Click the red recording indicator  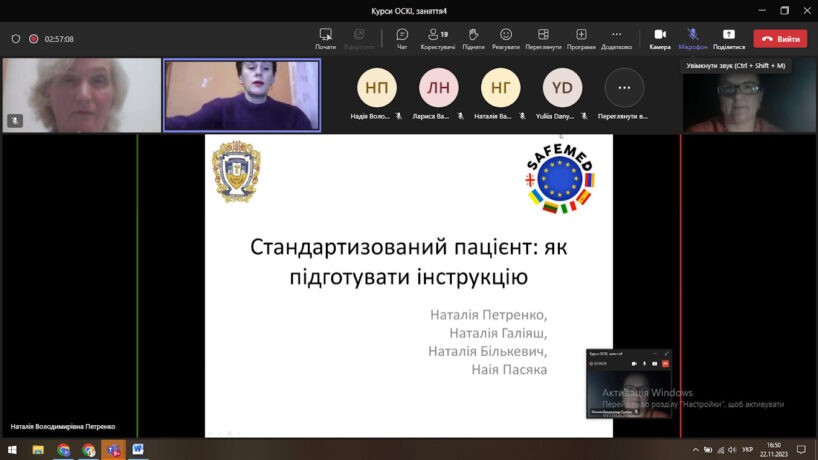[33, 39]
